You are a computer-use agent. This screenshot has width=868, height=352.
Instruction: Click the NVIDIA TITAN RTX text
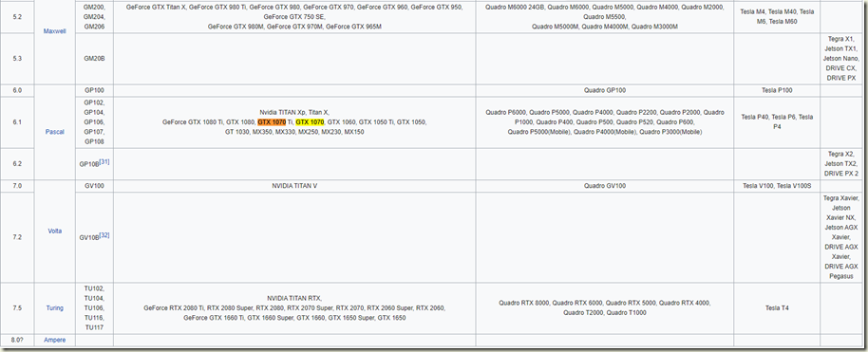[294, 298]
